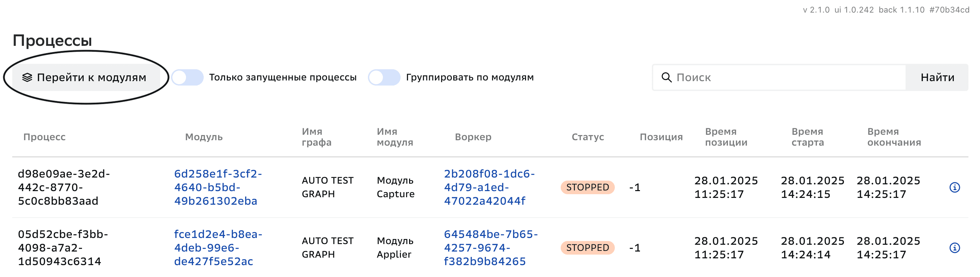Select the «Позиция» column header
The width and height of the screenshot is (980, 277).
(660, 137)
